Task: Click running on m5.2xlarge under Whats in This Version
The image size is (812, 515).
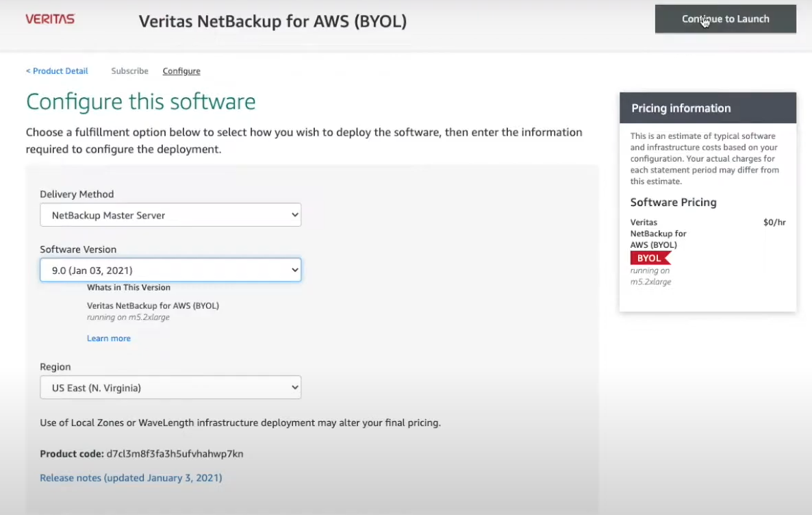Action: (x=128, y=317)
